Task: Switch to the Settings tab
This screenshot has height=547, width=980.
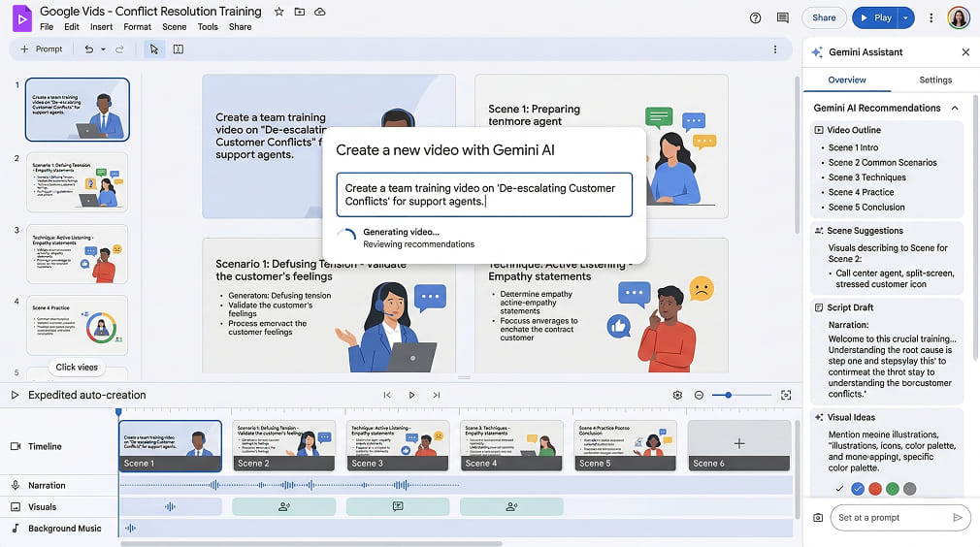Action: (x=935, y=80)
